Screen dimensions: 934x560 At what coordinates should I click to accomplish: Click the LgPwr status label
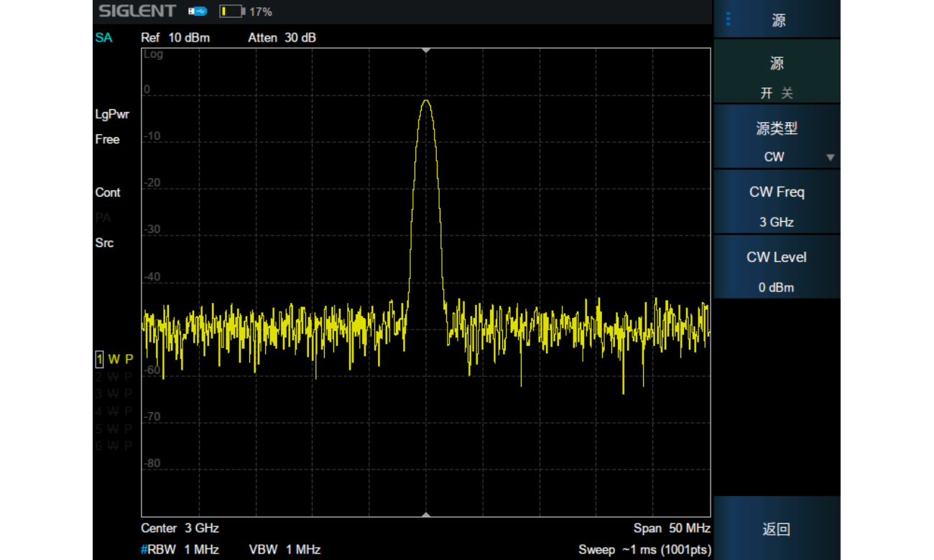click(112, 115)
